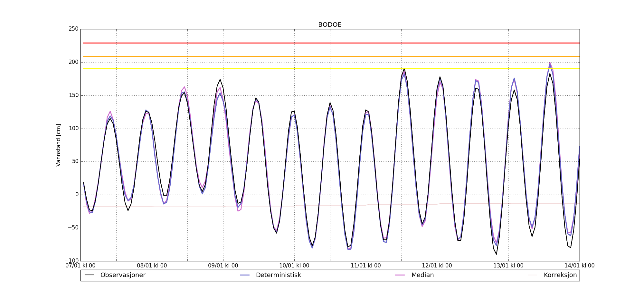
Task: Click the x-axis label 14/01 kl 00
Action: [580, 266]
